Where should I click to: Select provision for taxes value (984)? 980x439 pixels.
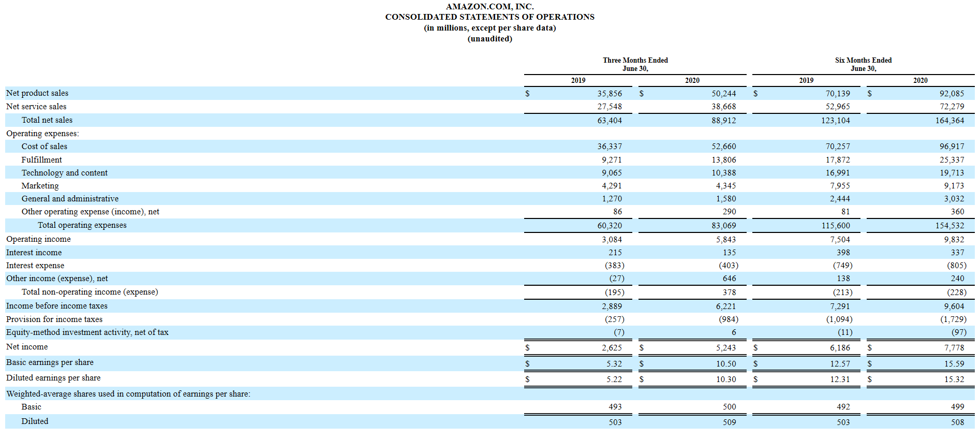[x=729, y=319]
